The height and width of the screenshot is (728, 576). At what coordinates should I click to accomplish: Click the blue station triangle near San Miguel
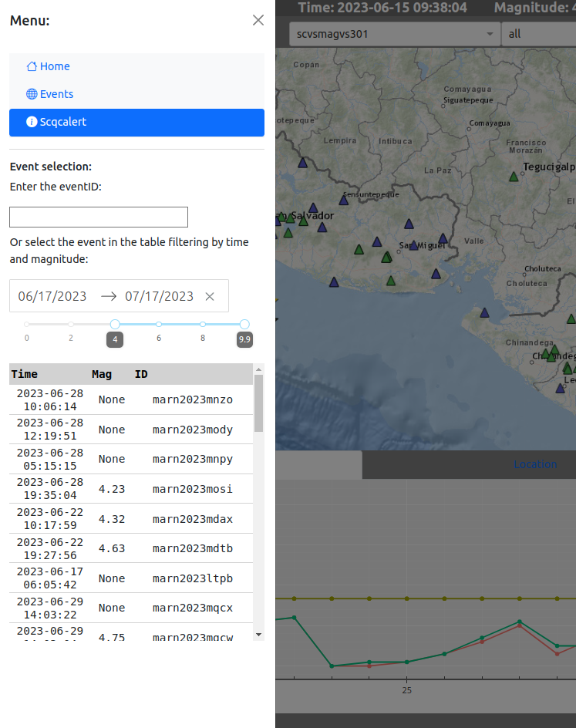[x=414, y=245]
